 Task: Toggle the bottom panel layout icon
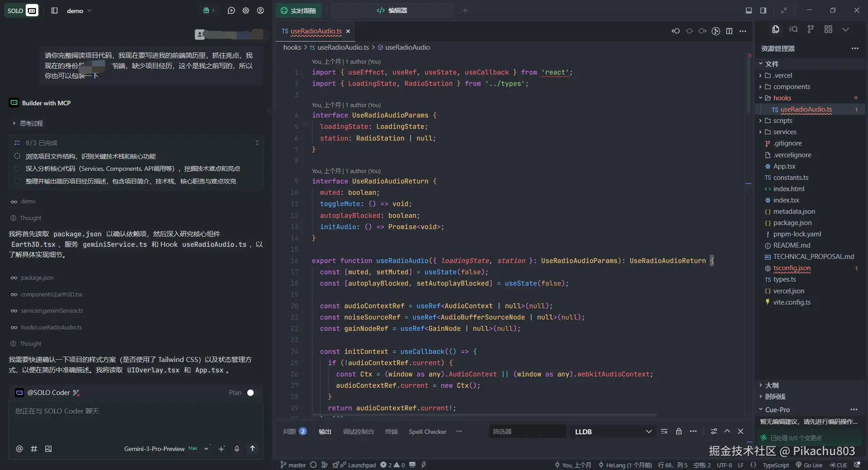[749, 10]
